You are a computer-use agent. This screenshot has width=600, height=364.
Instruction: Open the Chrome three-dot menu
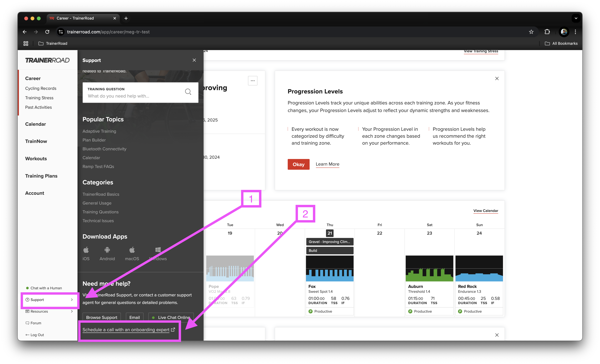pos(575,32)
